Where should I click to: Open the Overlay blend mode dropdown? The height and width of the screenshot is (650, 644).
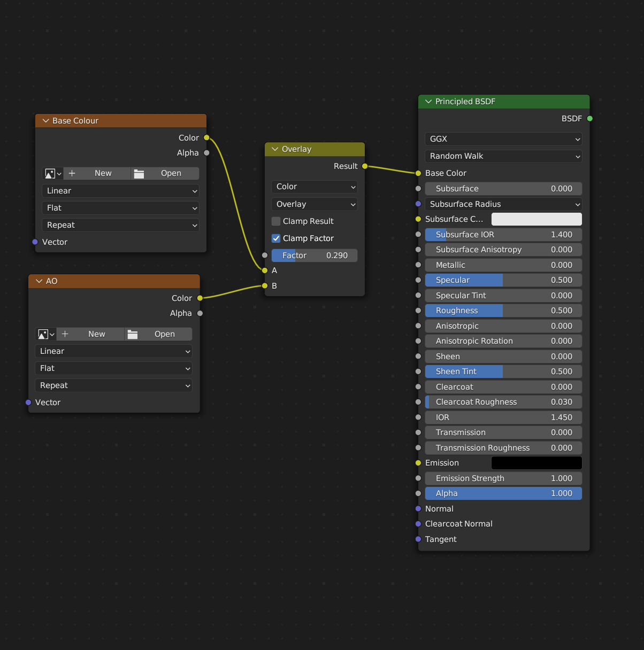coord(315,204)
